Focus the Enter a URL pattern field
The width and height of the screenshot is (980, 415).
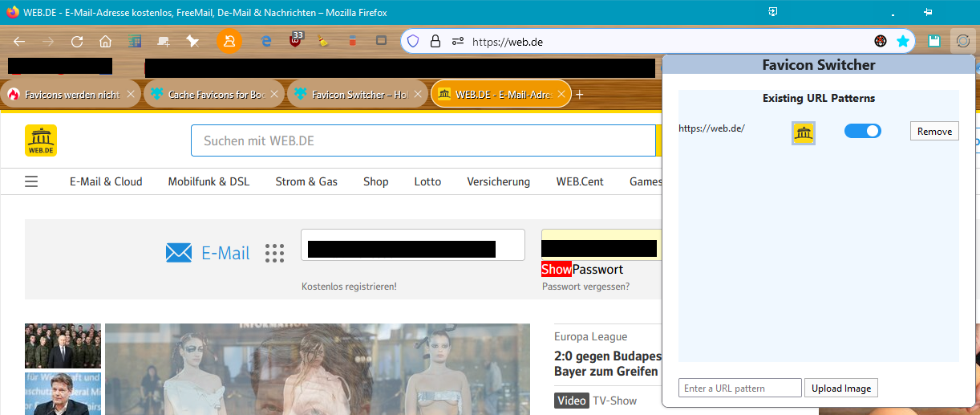pyautogui.click(x=740, y=388)
